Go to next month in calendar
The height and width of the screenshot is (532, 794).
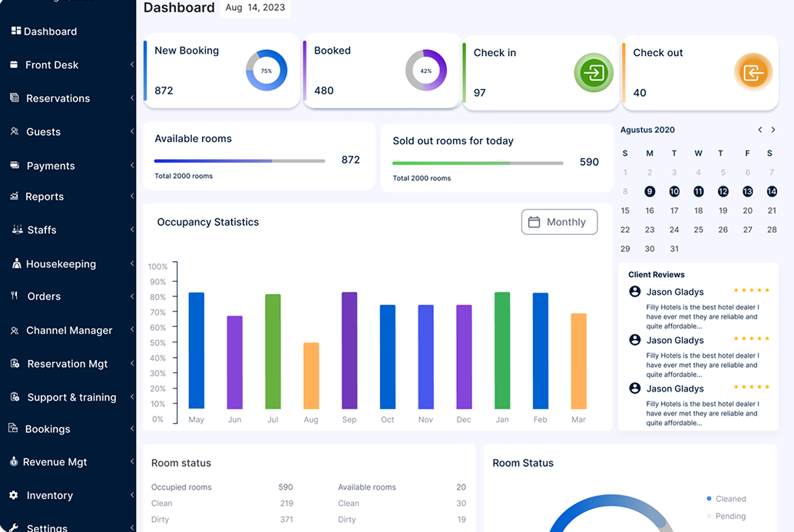pos(773,129)
